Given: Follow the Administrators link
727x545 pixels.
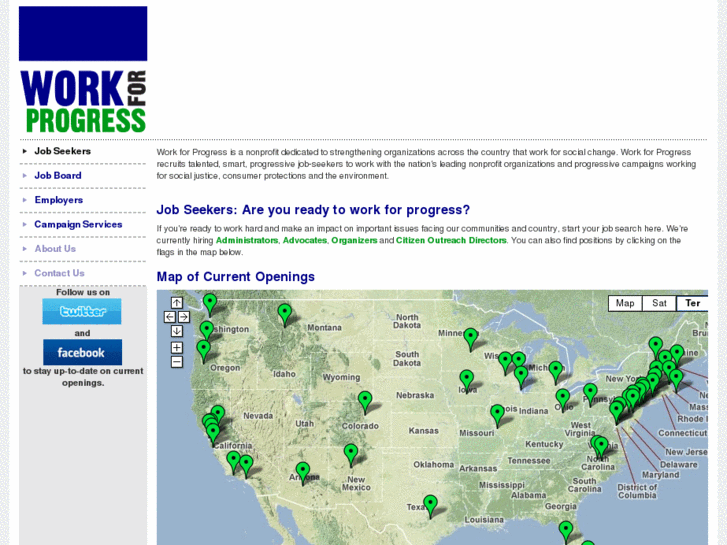Looking at the screenshot, I should tap(247, 240).
